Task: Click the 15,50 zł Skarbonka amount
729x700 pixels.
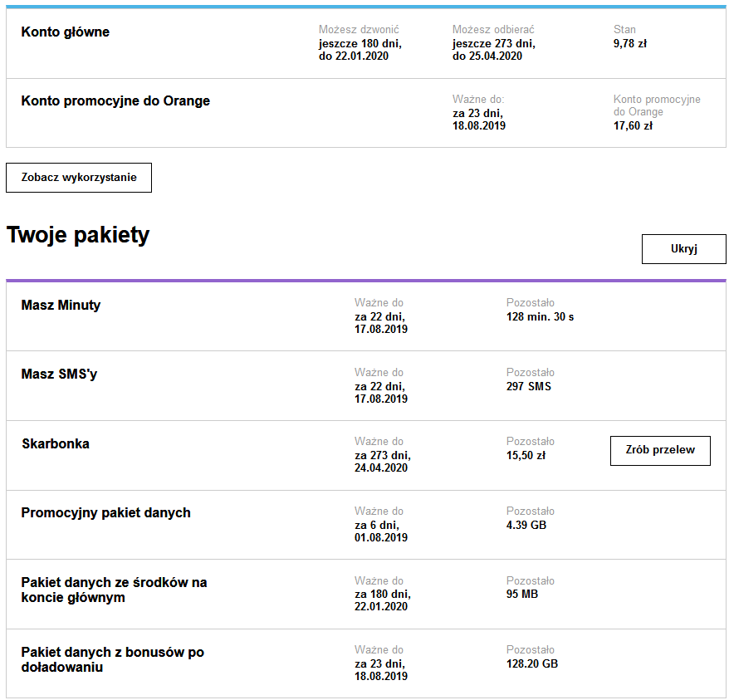Action: tap(524, 455)
